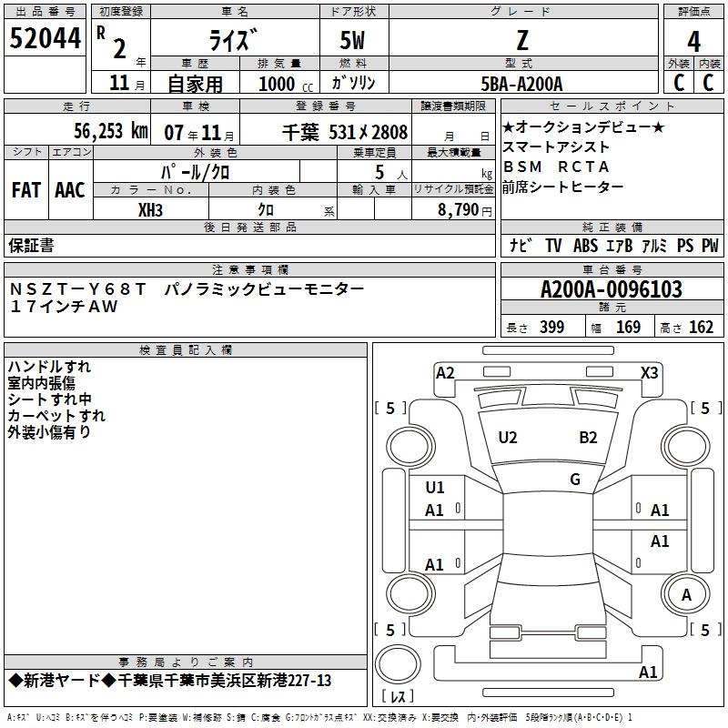Select the damage code legend at the bottom

319,717
